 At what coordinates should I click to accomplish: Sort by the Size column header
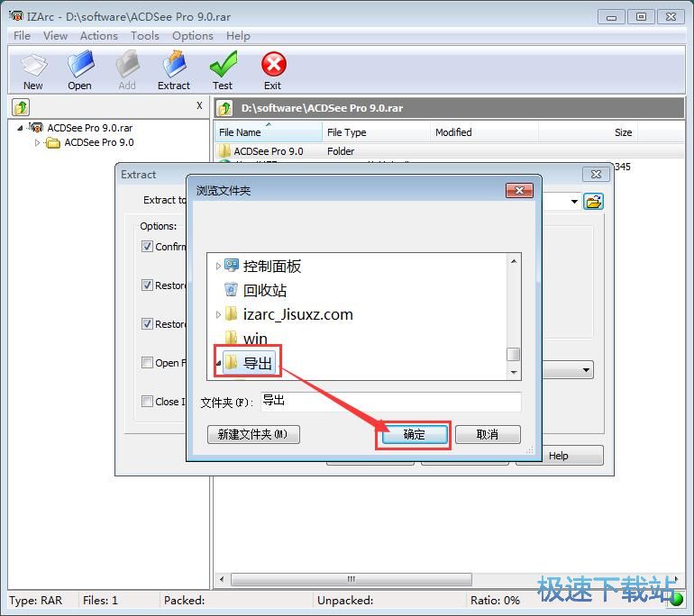click(x=588, y=132)
